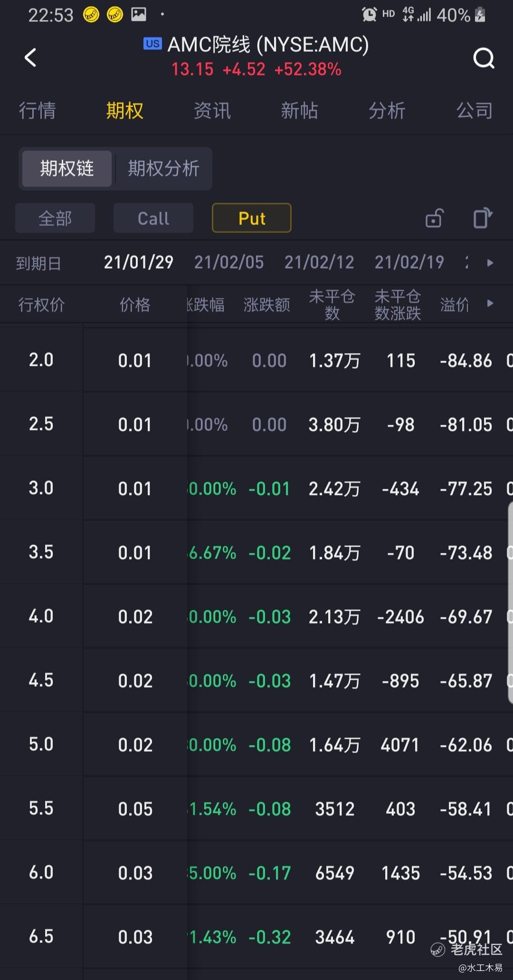Viewport: 513px width, 980px height.
Task: Tap strike price 3.5 row
Action: click(256, 552)
